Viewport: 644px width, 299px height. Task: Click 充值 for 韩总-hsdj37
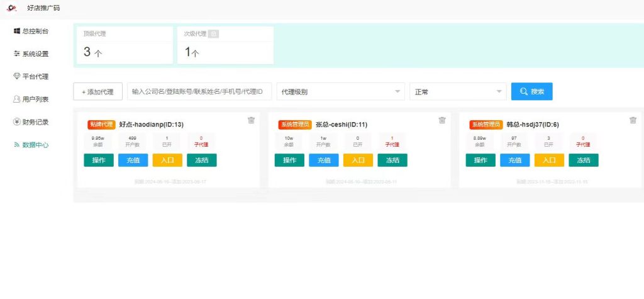tap(515, 161)
